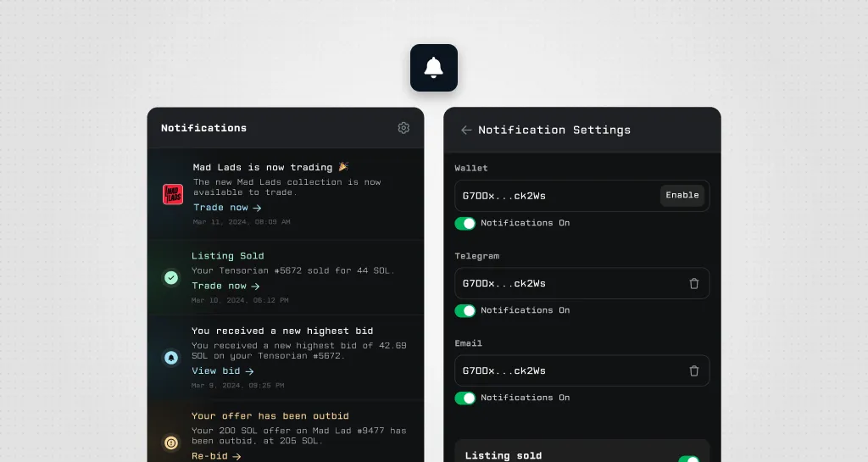The width and height of the screenshot is (868, 462).
Task: Click the green checkmark Listing Sold icon
Action: pyautogui.click(x=171, y=278)
